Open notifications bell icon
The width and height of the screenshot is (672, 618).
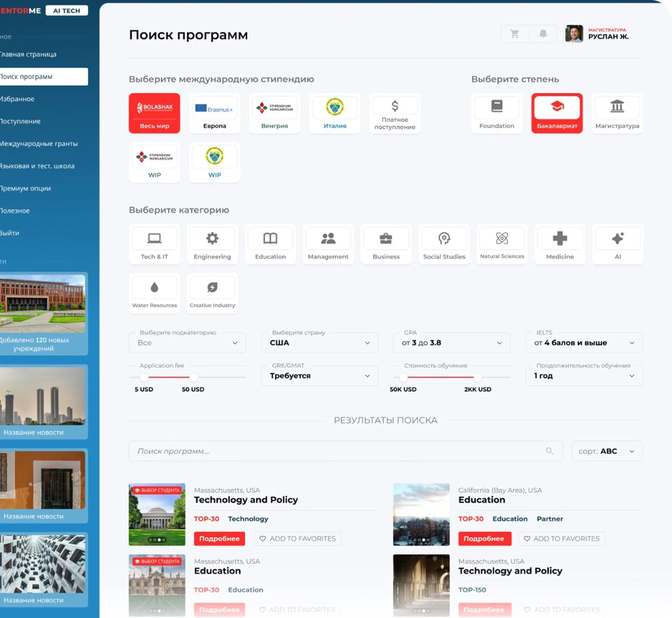[x=543, y=34]
